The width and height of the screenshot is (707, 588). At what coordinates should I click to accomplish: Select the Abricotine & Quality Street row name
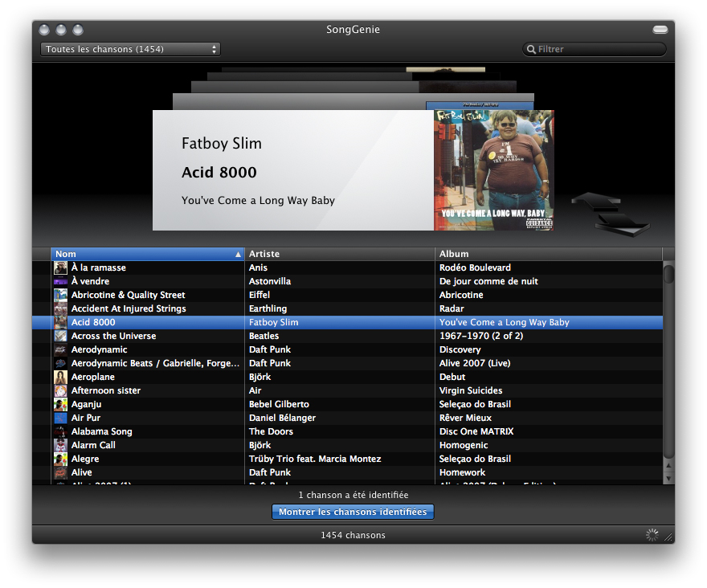(x=128, y=295)
